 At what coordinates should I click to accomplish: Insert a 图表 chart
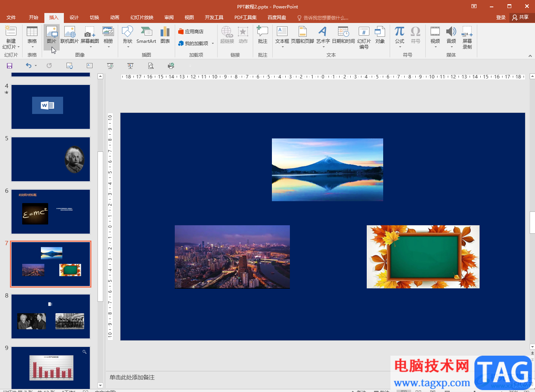tap(165, 35)
